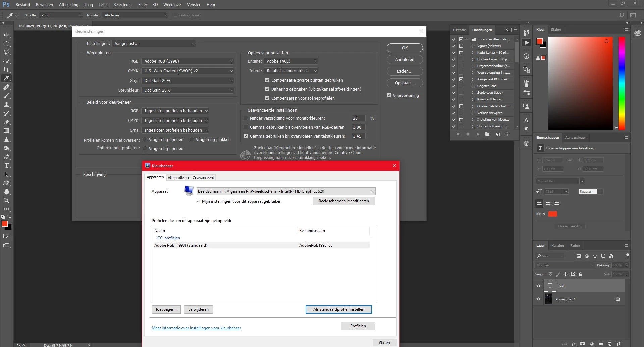Click Beeldschermen identificeren button
The image size is (644, 347).
tap(344, 201)
